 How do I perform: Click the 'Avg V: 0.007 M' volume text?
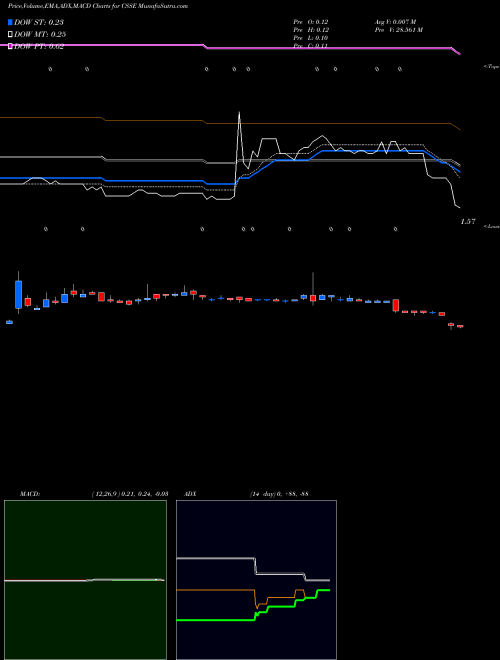tap(395, 22)
